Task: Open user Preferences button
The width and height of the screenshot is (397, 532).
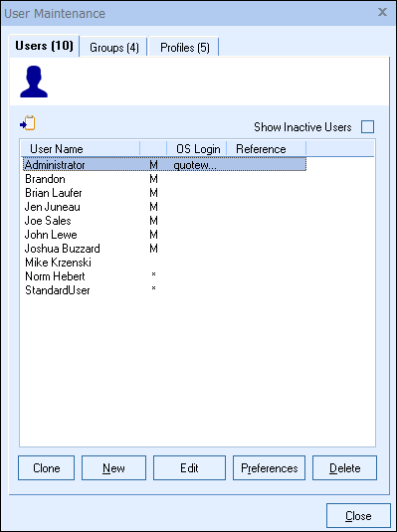Action: (269, 468)
